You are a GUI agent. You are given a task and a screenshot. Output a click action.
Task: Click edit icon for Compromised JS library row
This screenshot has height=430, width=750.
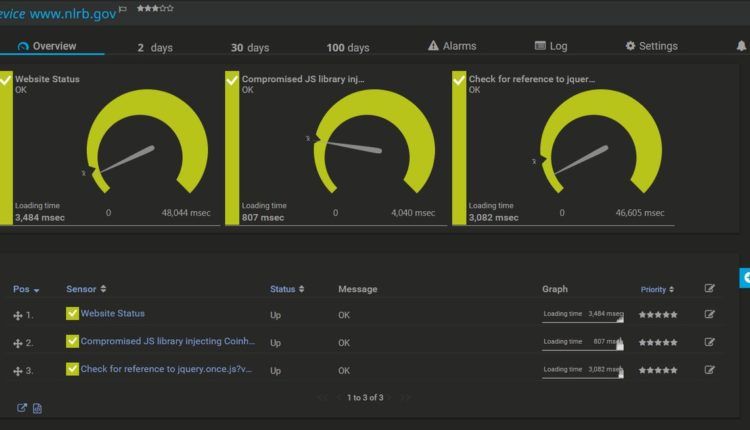tap(709, 342)
